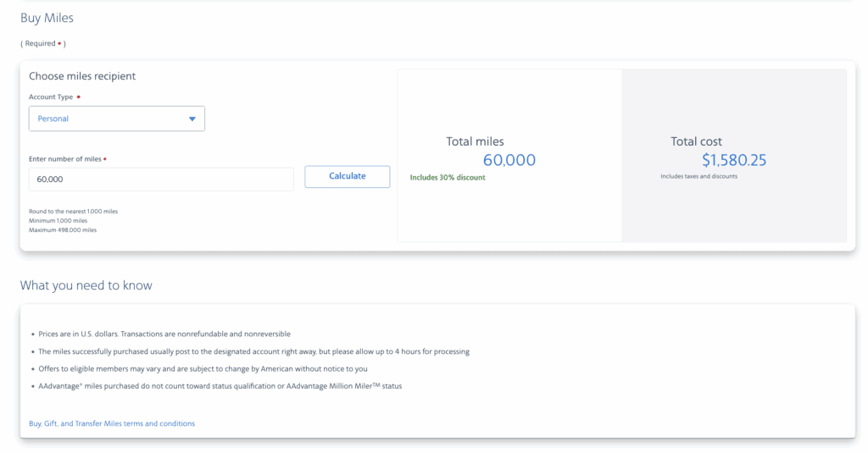Click the bullet about 4 hours processing
The height and width of the screenshot is (453, 868).
pos(253,351)
